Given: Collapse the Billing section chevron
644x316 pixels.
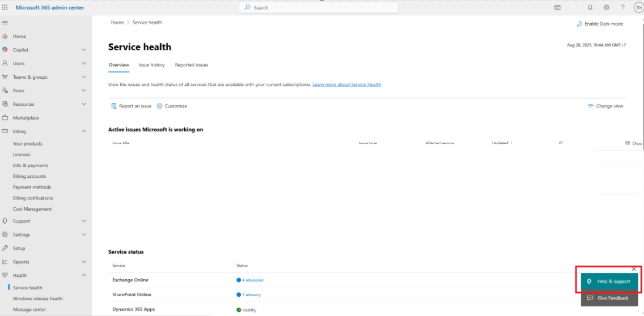Looking at the screenshot, I should pyautogui.click(x=84, y=131).
